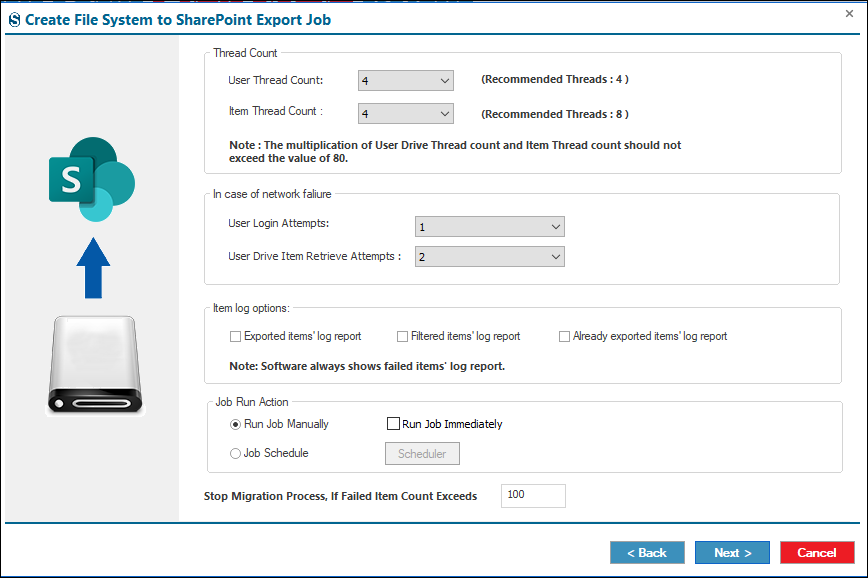Check the Run Job Immediately checkbox

coord(393,424)
